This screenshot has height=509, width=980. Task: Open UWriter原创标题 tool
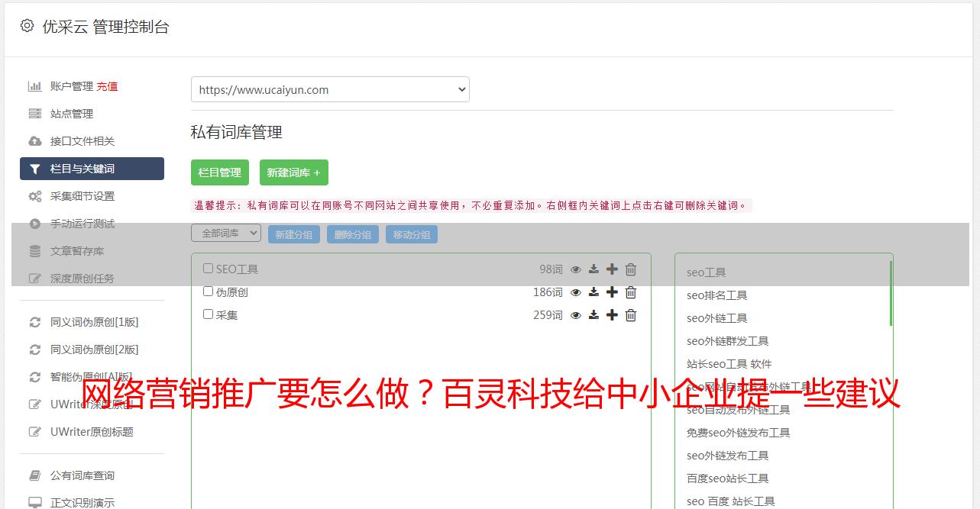coord(92,432)
